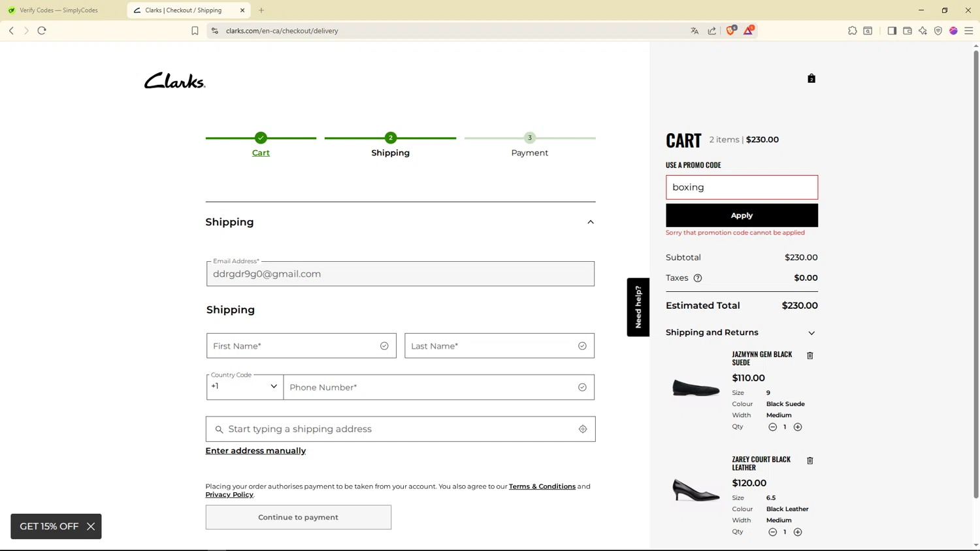The height and width of the screenshot is (551, 980).
Task: Bookmark this page
Action: (x=195, y=31)
